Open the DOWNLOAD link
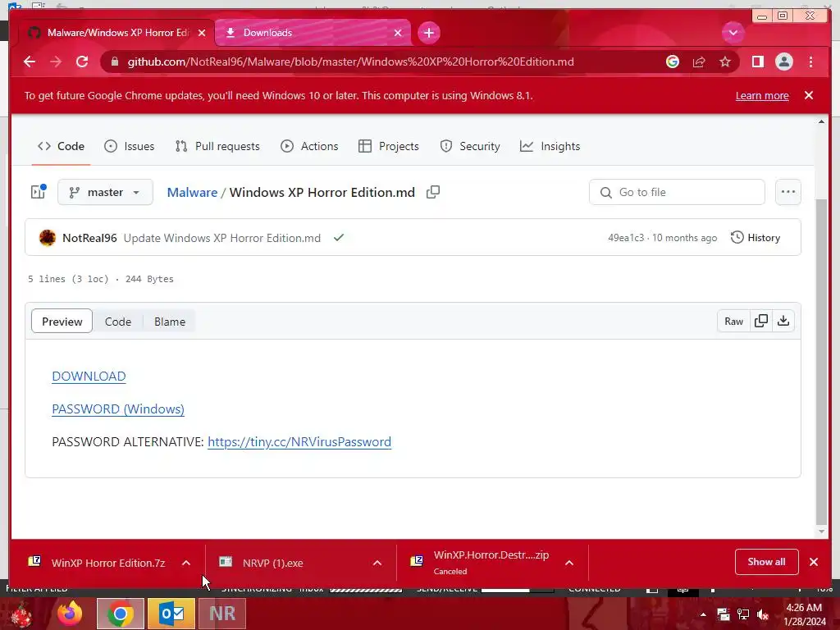Viewport: 840px width, 630px height. pyautogui.click(x=89, y=377)
